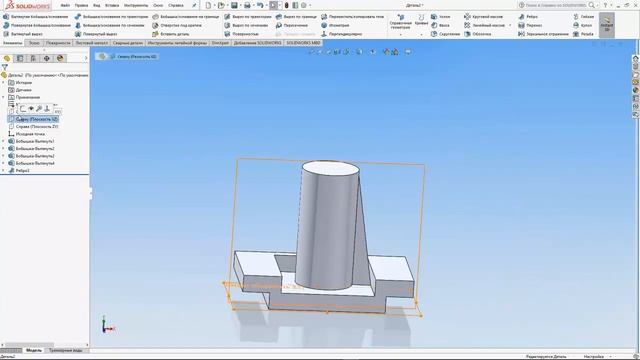Click the Sketch icon in context toolbar
The height and width of the screenshot is (360, 640).
coord(23,109)
